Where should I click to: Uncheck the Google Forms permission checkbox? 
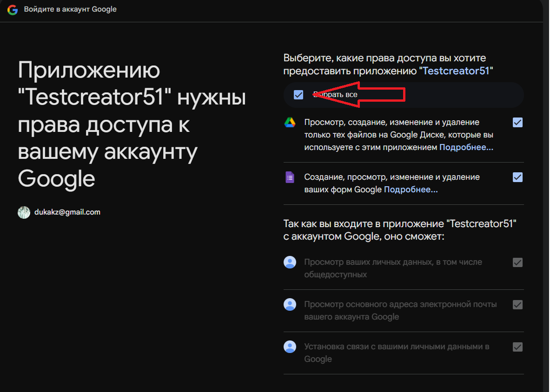(518, 177)
